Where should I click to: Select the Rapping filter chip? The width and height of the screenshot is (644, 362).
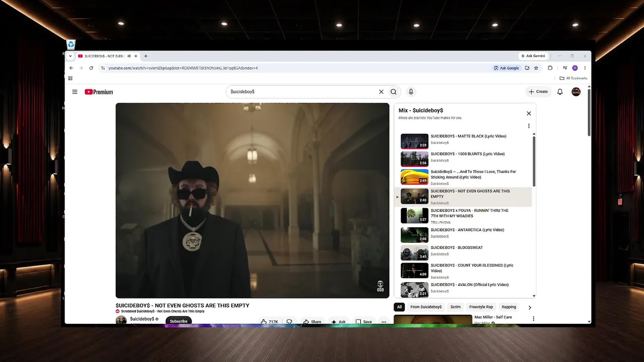point(509,307)
